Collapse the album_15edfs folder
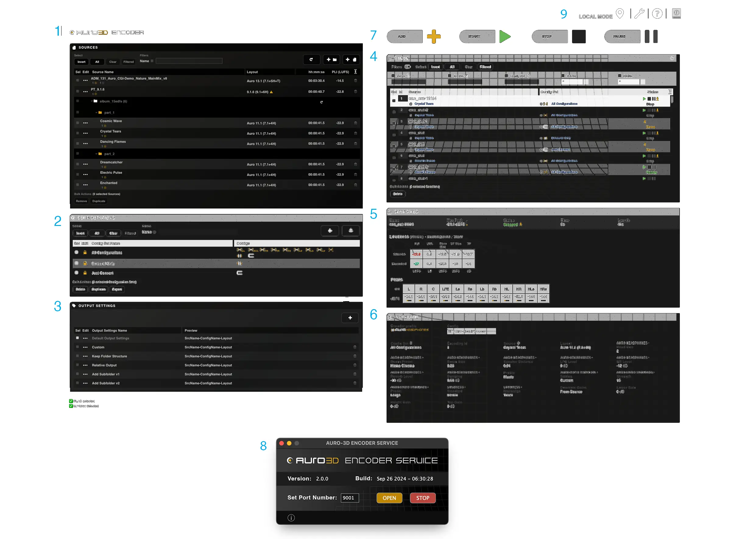756x539 pixels. point(92,101)
